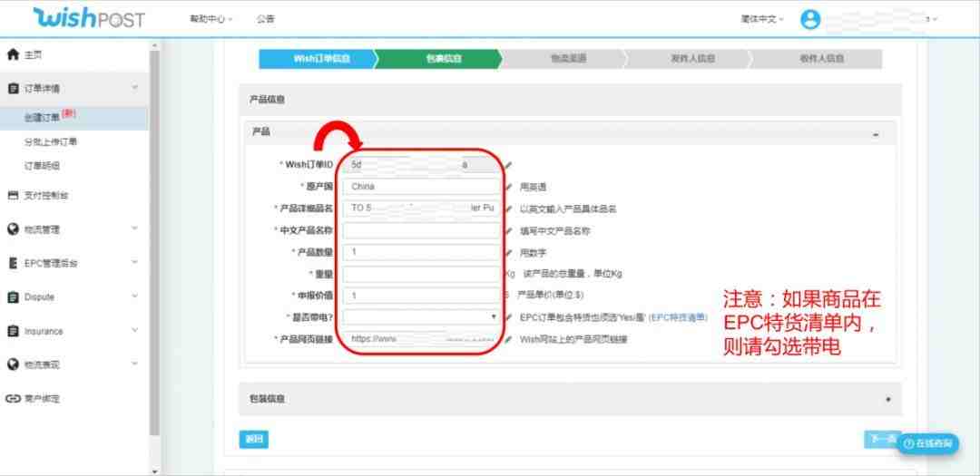Click the Dispute clipboard icon
980x476 pixels.
[x=13, y=297]
